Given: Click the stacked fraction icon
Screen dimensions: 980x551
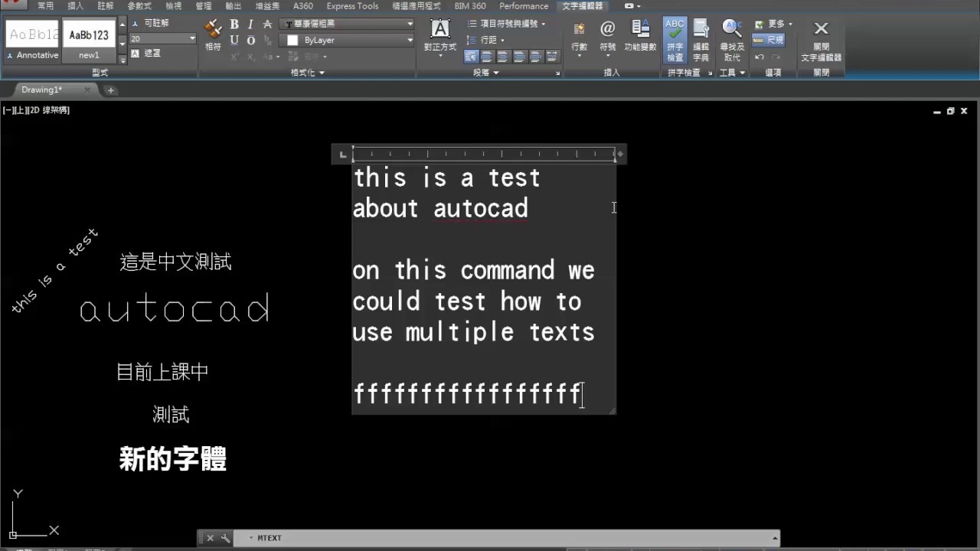Looking at the screenshot, I should [x=267, y=41].
